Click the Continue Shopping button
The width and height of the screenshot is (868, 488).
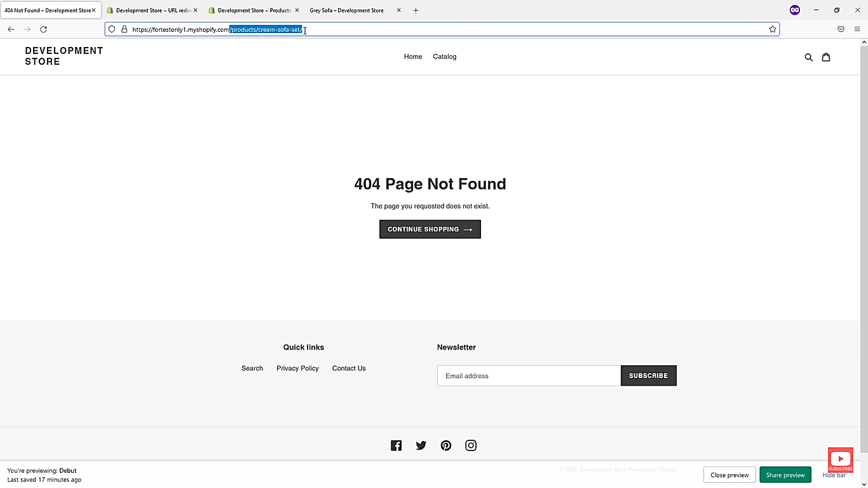tap(430, 229)
